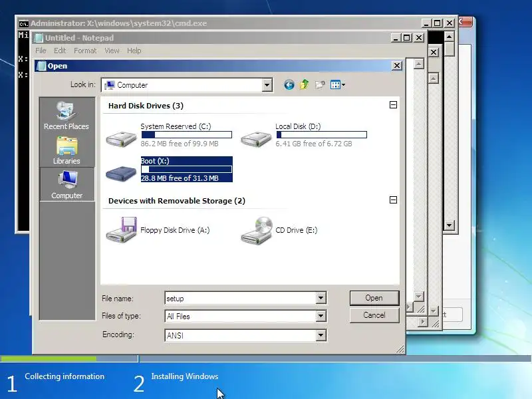Open the Notepad Help menu
Screen dimensions: 532x399
(x=134, y=51)
